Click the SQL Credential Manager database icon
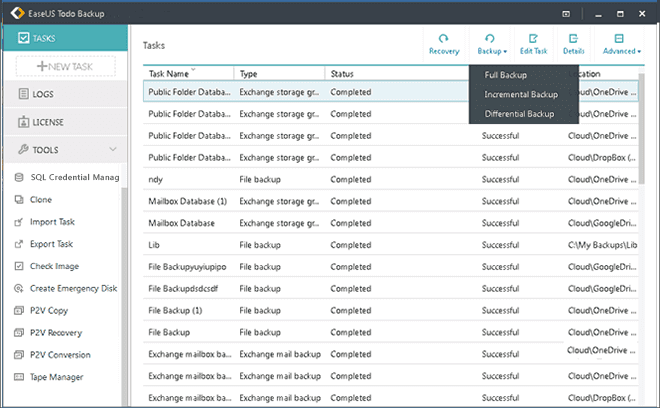 (19, 177)
